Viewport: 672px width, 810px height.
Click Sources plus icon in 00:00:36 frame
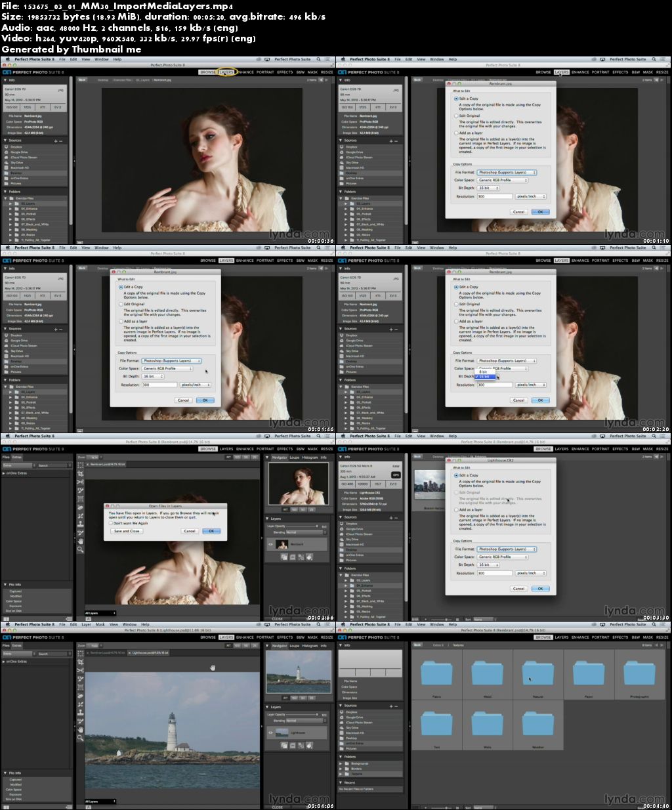pyautogui.click(x=55, y=140)
